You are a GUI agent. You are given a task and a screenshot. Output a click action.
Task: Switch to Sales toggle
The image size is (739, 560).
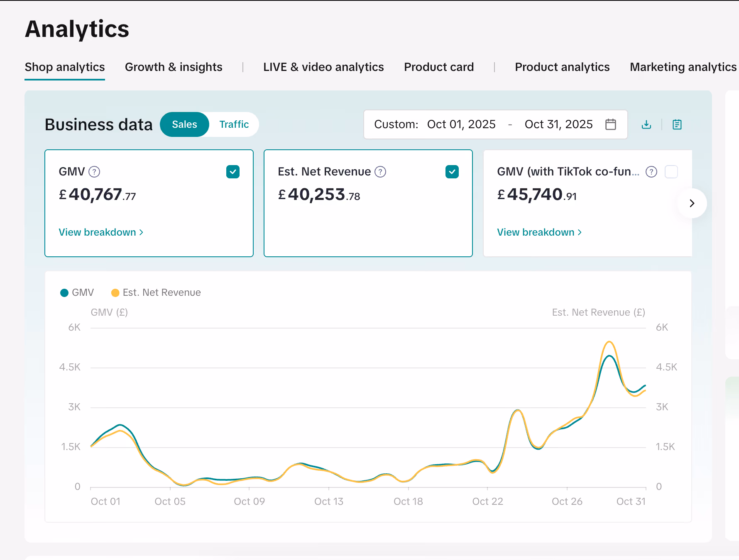click(184, 124)
